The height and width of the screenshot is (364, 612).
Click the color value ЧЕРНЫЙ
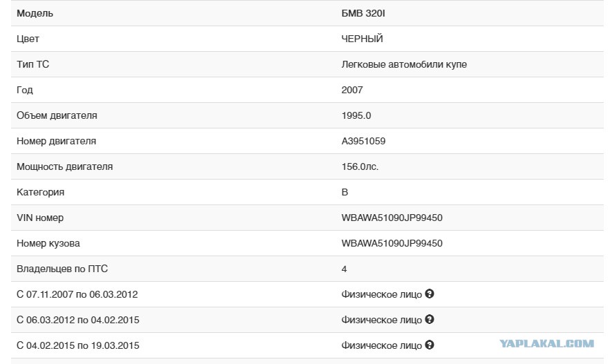coord(362,39)
